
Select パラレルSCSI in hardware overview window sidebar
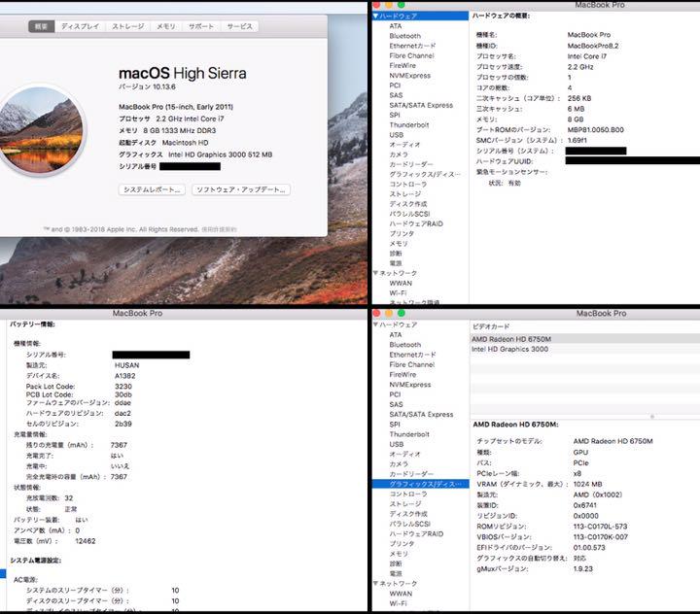[409, 214]
